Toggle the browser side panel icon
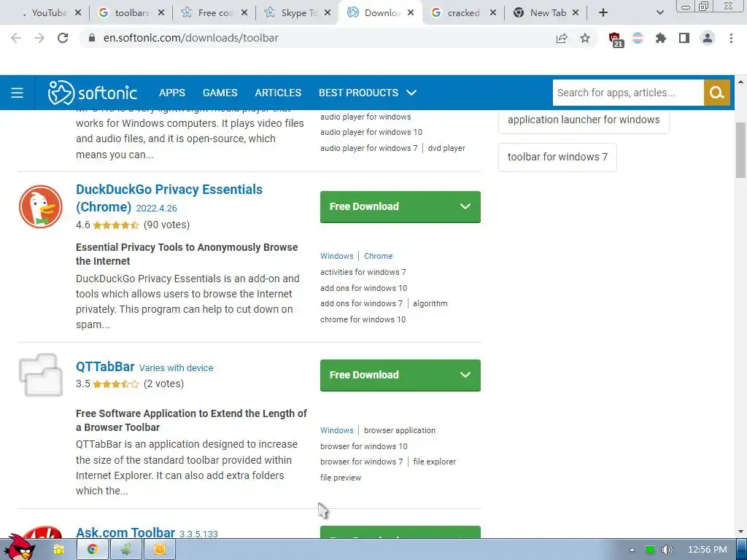Image resolution: width=747 pixels, height=560 pixels. point(684,38)
